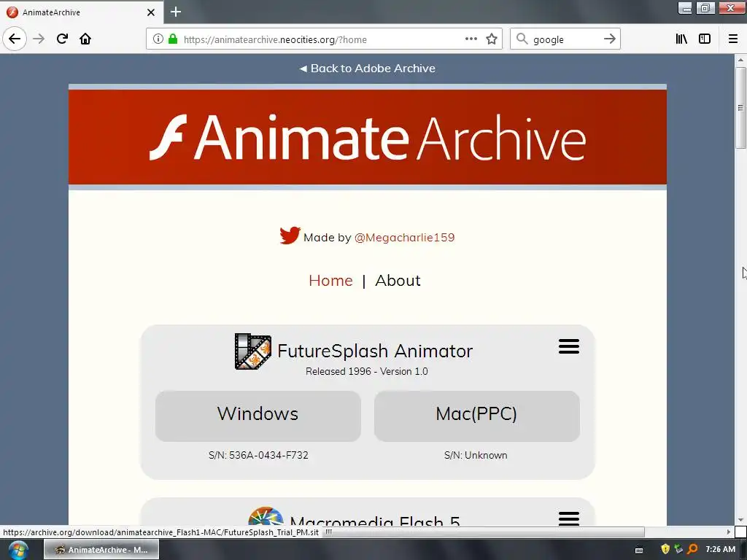
Task: Show the sidebars panel
Action: (705, 39)
